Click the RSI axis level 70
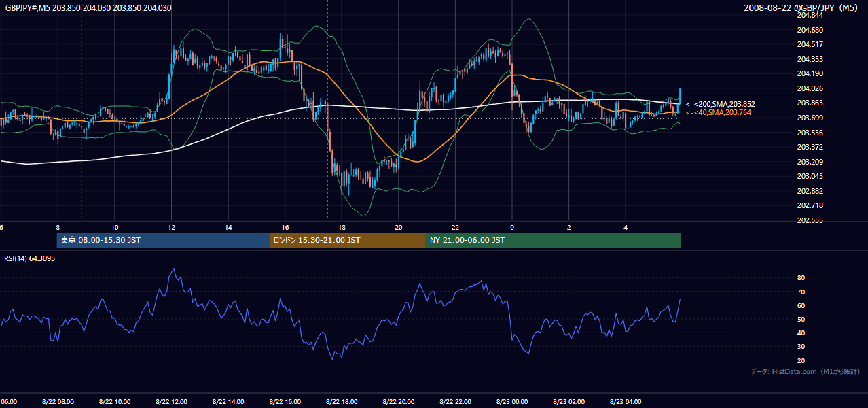This screenshot has height=408, width=868. click(x=801, y=292)
